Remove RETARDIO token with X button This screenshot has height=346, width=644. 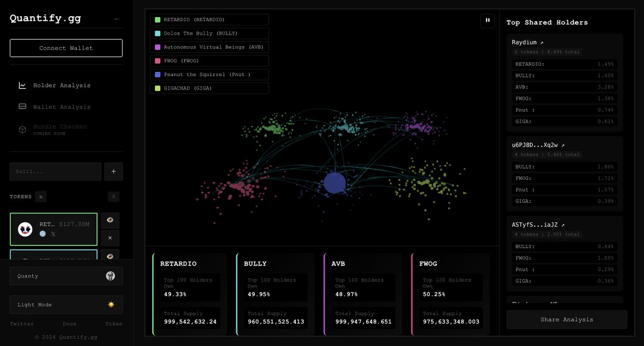point(110,237)
